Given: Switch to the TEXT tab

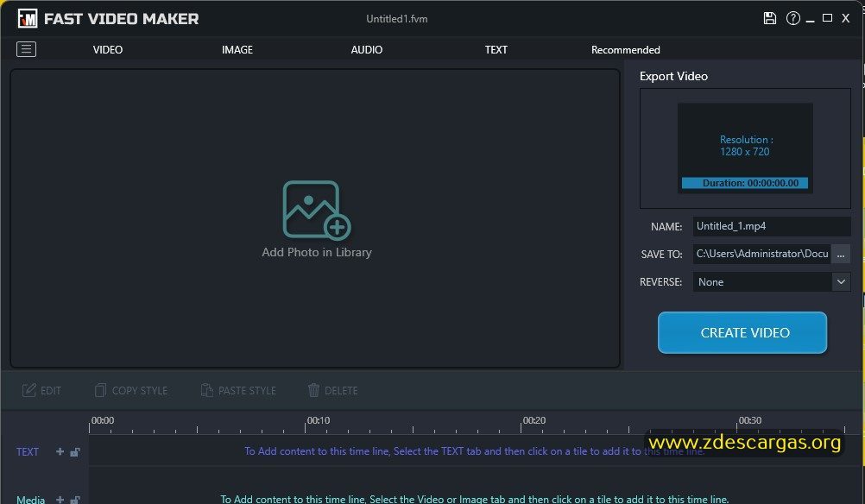Looking at the screenshot, I should 496,50.
